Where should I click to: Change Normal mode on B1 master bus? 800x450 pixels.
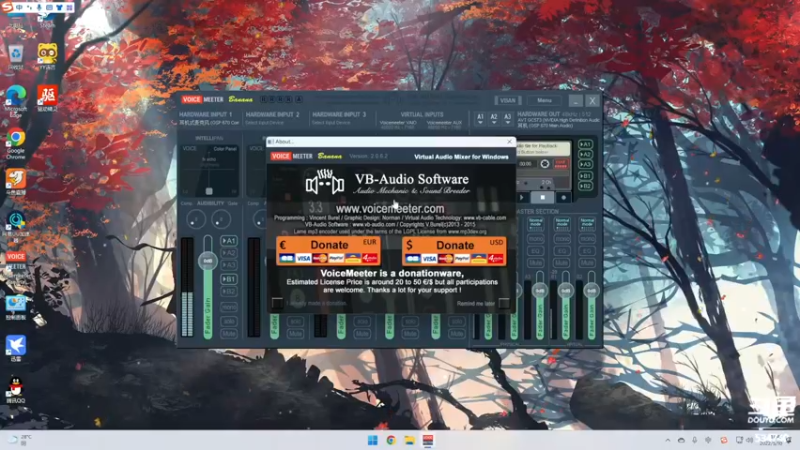pos(562,223)
